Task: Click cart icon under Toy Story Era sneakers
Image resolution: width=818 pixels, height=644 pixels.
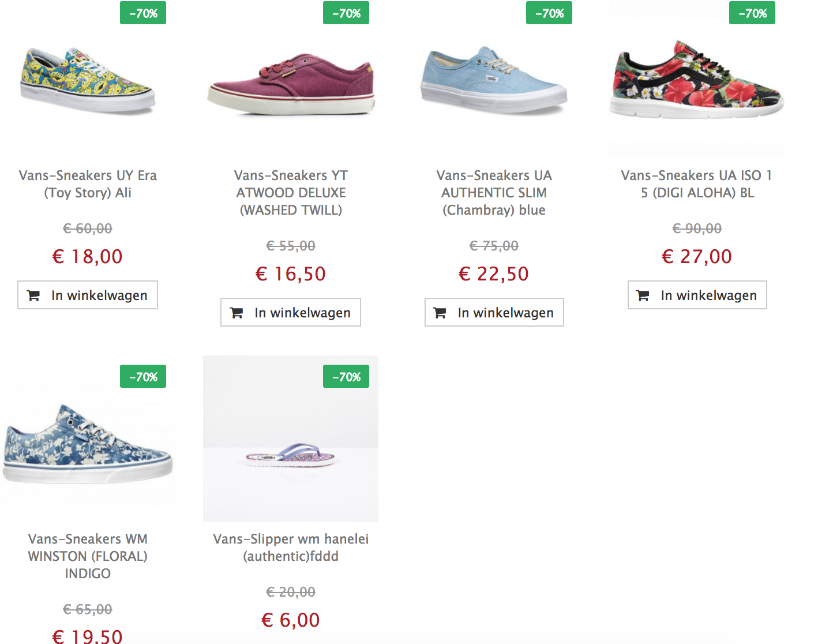Action: coord(34,295)
